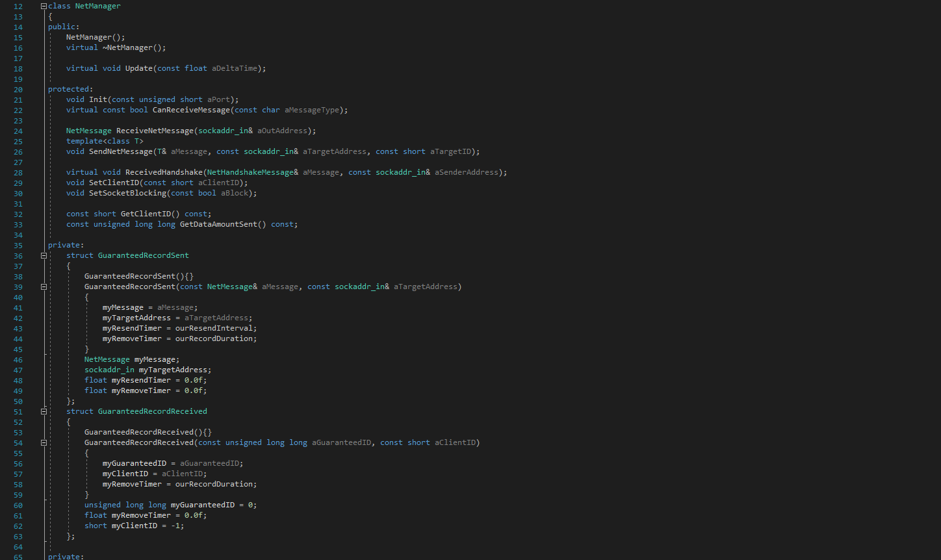This screenshot has width=941, height=560.
Task: Click 'public:' access specifier
Action: tap(64, 27)
